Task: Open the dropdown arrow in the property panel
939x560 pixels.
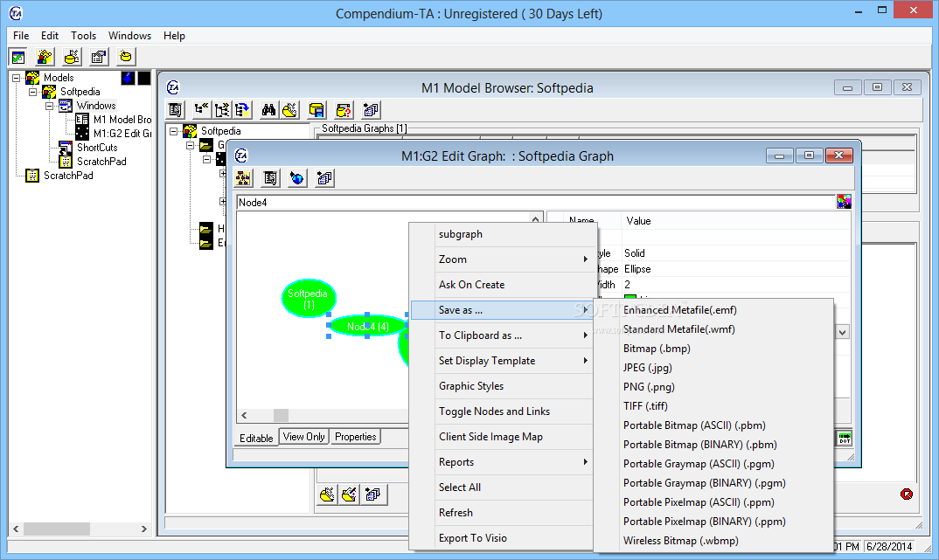Action: point(843,333)
